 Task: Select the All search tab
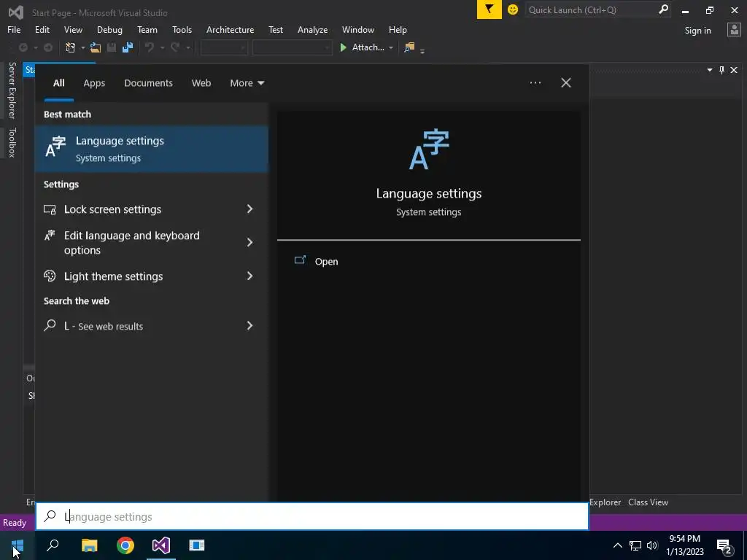59,83
